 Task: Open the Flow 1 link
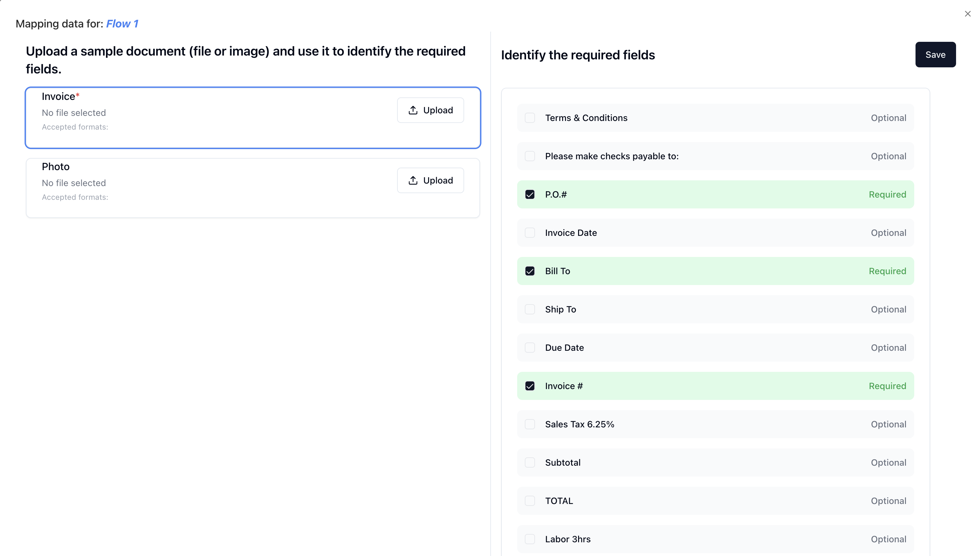pos(122,24)
